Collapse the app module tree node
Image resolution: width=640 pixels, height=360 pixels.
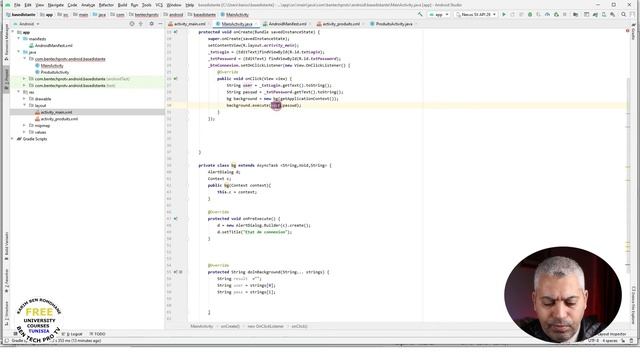pyautogui.click(x=13, y=32)
